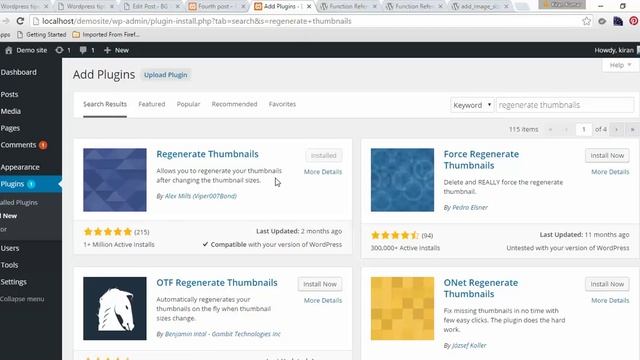Open ONet Regenerate Thumbnails yellow thumbnail
This screenshot has height=360, width=640.
[402, 309]
